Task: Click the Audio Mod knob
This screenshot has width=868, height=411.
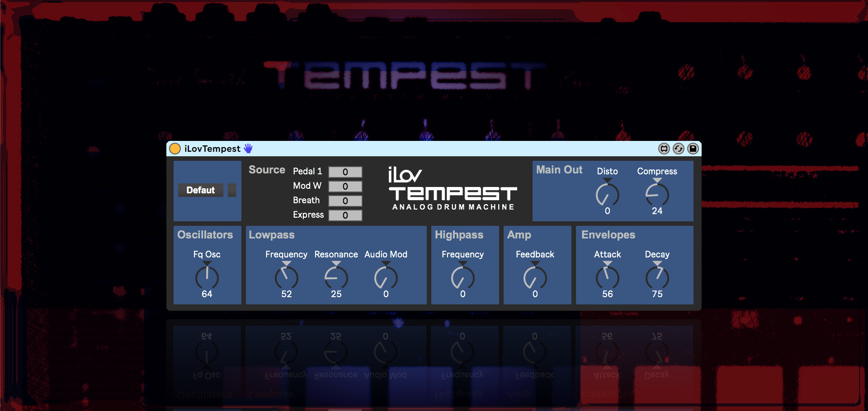Action: tap(386, 278)
